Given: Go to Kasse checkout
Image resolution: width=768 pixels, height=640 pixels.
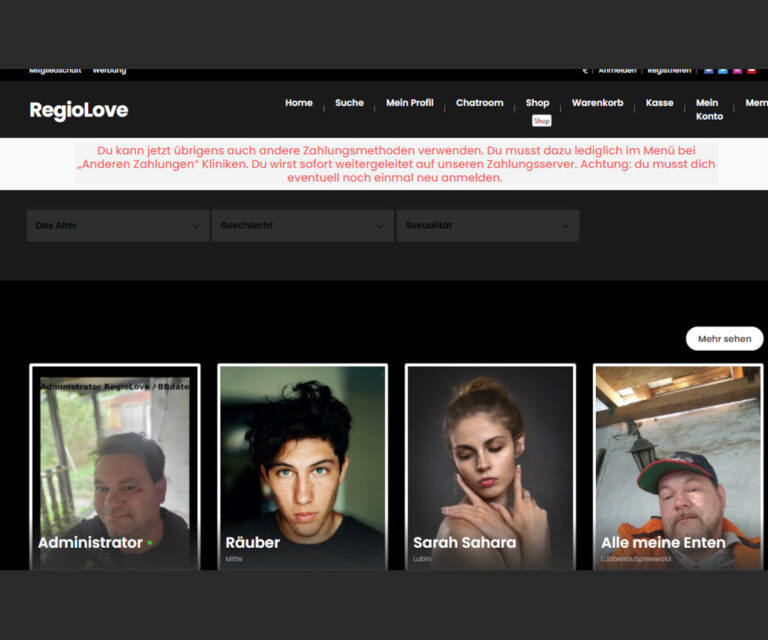Looking at the screenshot, I should 659,103.
